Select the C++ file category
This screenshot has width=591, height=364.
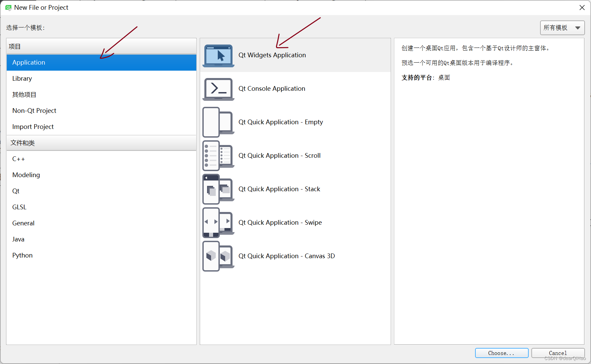pos(101,159)
